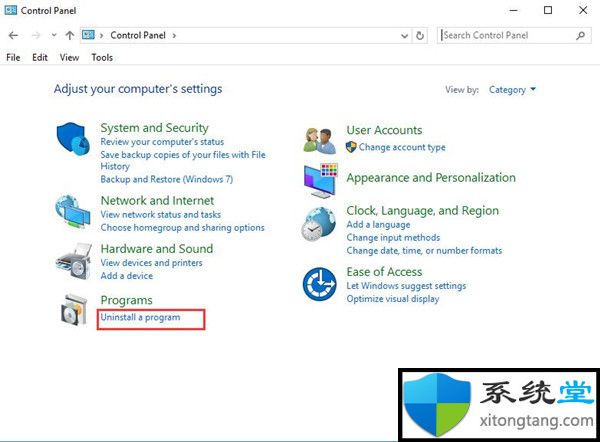Expand the chevron after Control Panel in address
This screenshot has width=600, height=442.
pyautogui.click(x=174, y=36)
